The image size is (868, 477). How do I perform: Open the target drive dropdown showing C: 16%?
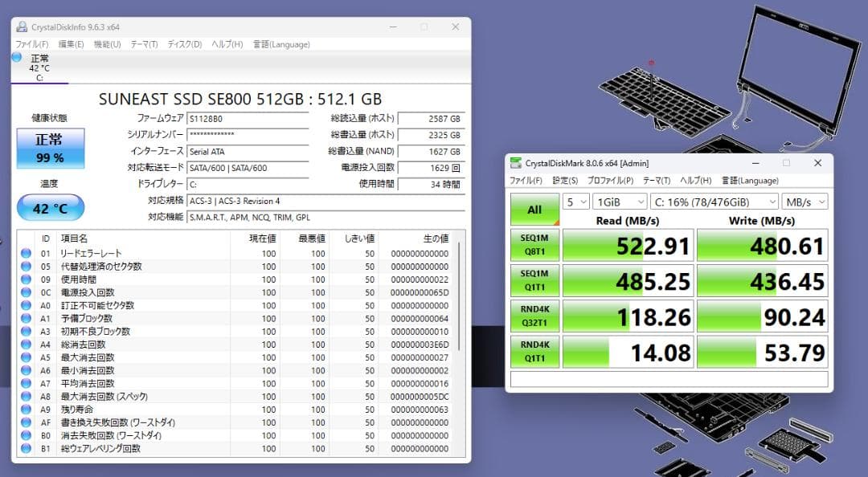click(715, 202)
